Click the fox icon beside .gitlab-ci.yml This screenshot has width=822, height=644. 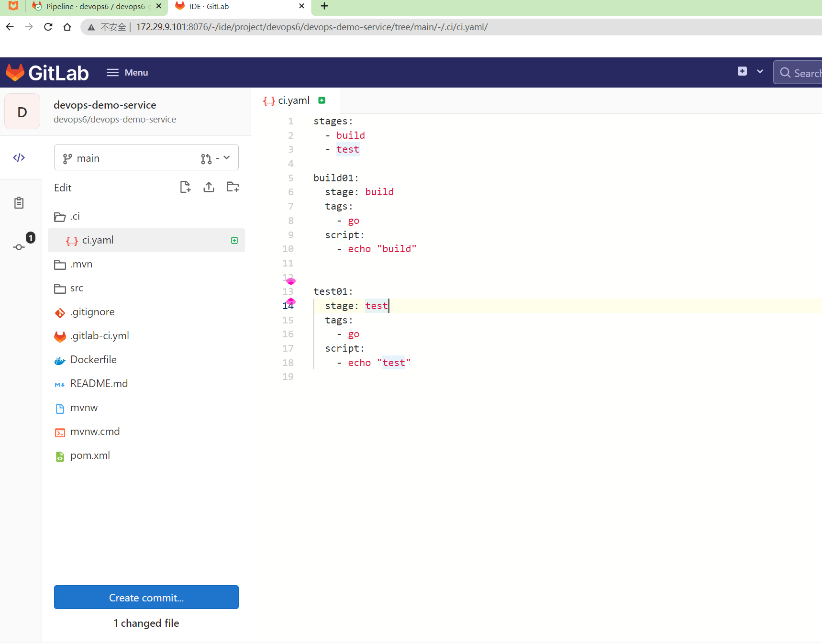coord(60,336)
